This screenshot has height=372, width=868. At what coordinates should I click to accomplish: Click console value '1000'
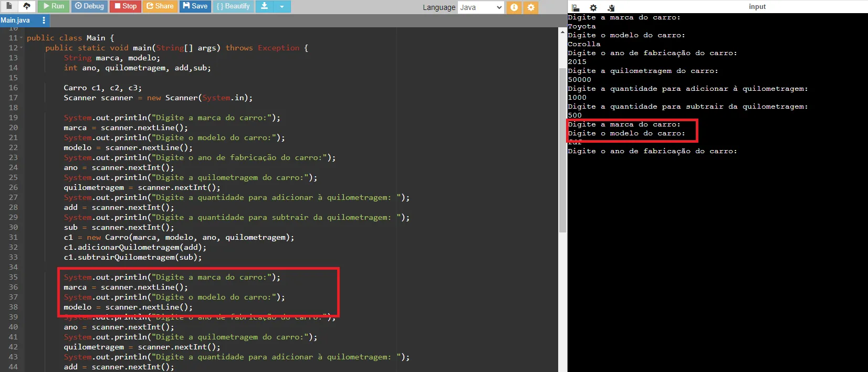(x=577, y=98)
